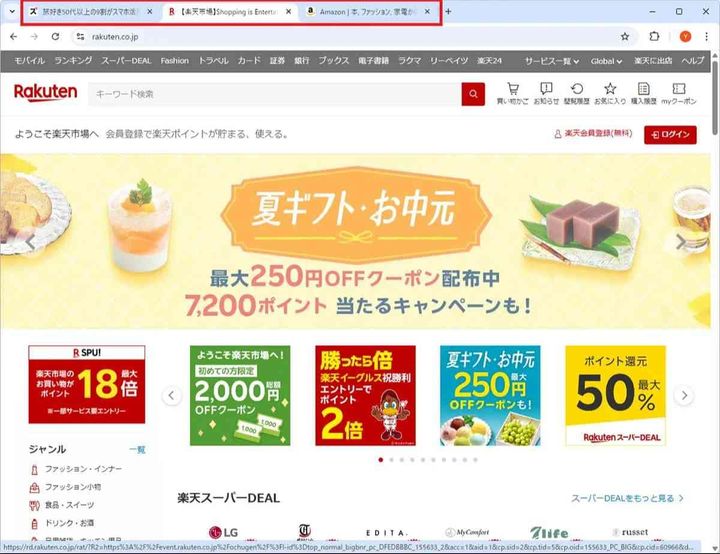Image resolution: width=720 pixels, height=554 pixels.
Task: Select ランキング in the top menu
Action: point(73,61)
